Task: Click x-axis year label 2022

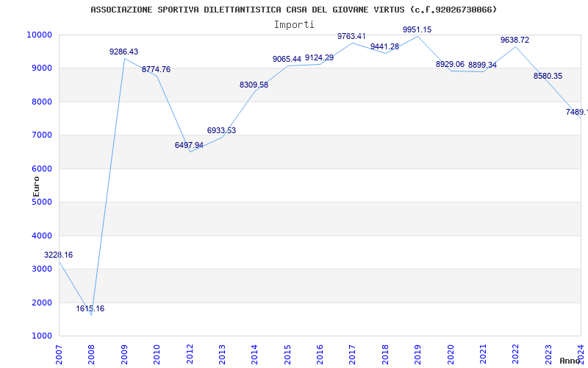Action: 516,355
